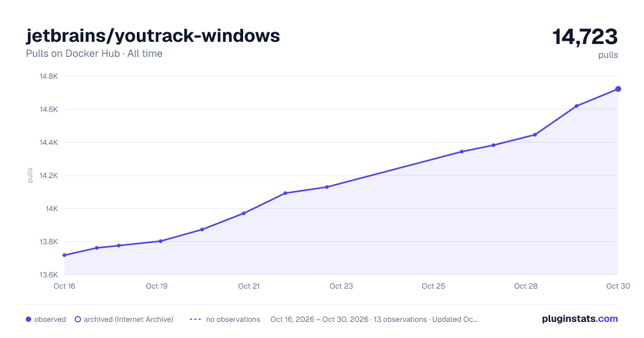
Task: Click the dashed no observations legend icon
Action: tap(195, 319)
